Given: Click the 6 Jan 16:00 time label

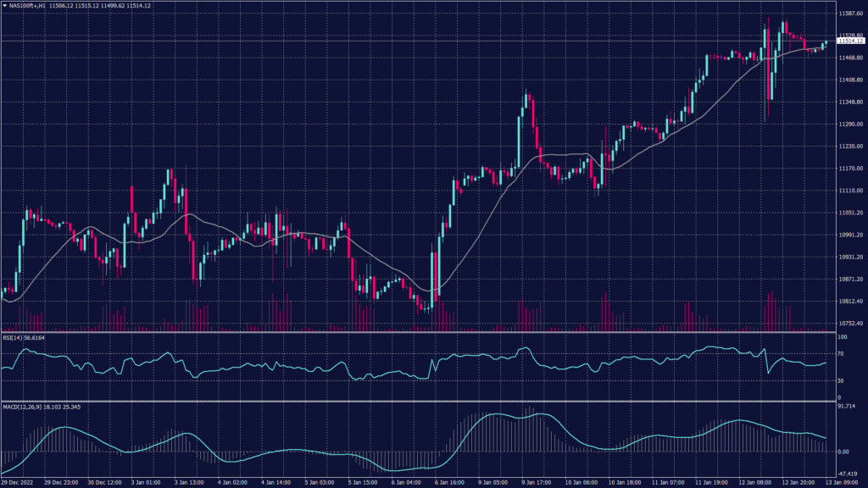Looking at the screenshot, I should 453,483.
